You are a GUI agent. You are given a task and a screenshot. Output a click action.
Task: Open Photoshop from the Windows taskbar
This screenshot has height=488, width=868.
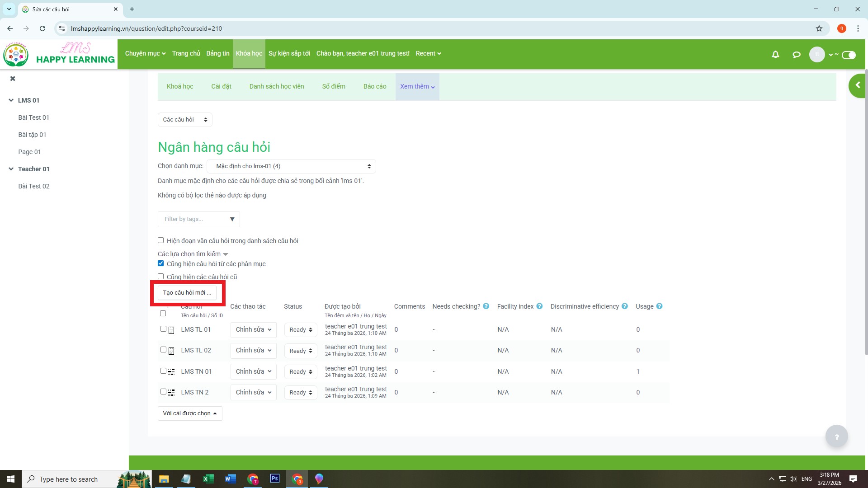(x=274, y=479)
